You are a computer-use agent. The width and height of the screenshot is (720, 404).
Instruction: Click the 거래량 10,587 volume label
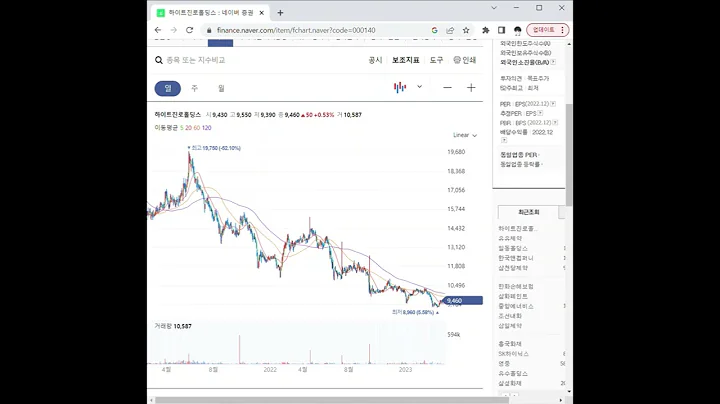click(x=173, y=326)
